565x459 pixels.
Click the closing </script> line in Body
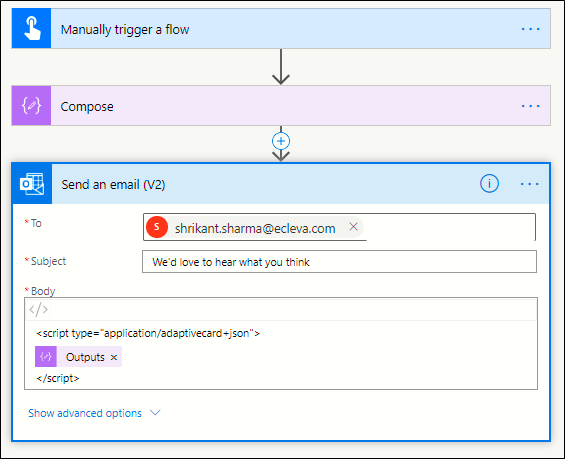[x=58, y=378]
